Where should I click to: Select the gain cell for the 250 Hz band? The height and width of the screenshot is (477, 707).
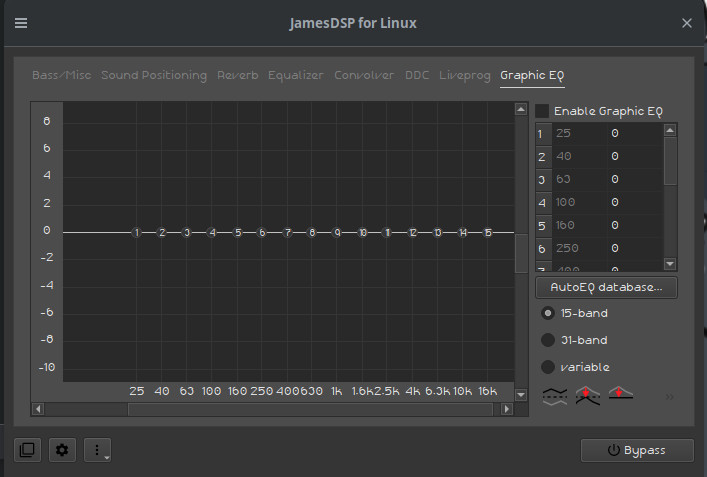click(634, 248)
